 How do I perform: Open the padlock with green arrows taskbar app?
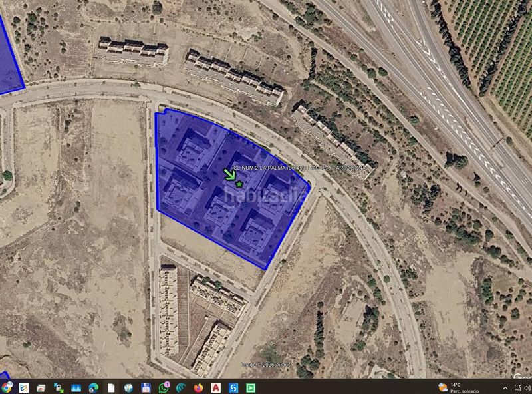pos(59,387)
